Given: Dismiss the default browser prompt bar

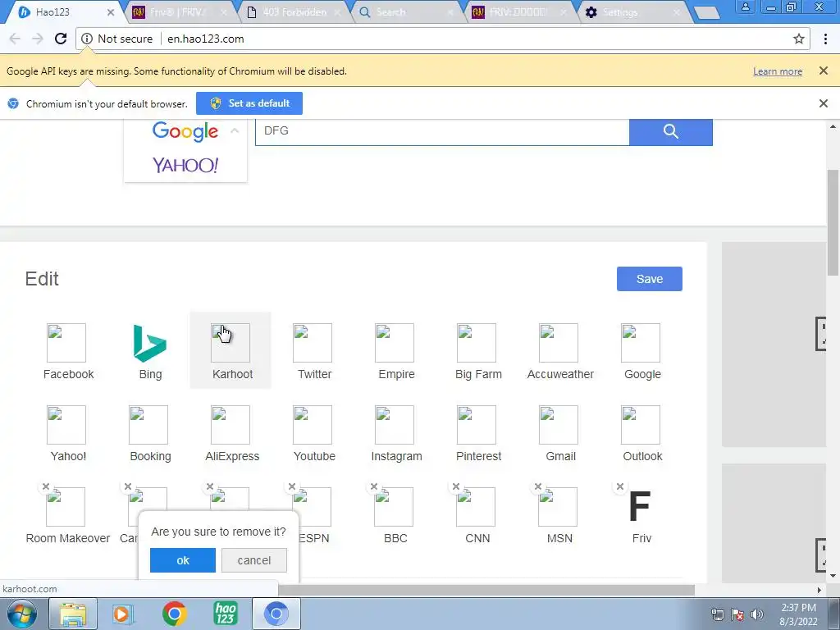Looking at the screenshot, I should click(824, 103).
